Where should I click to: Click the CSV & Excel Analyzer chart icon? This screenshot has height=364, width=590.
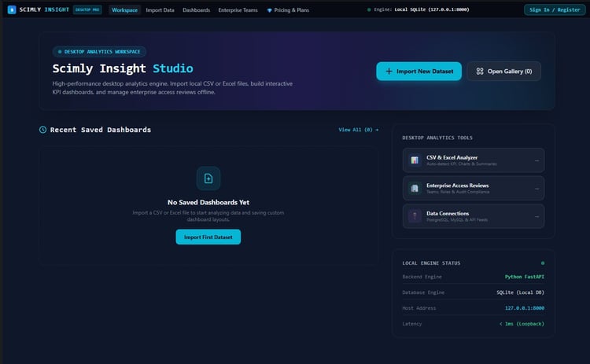[415, 160]
